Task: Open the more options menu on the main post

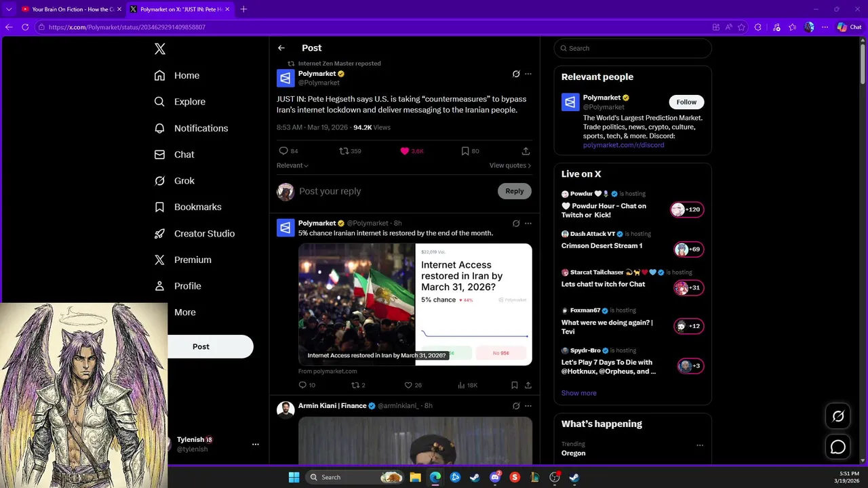Action: (x=528, y=74)
